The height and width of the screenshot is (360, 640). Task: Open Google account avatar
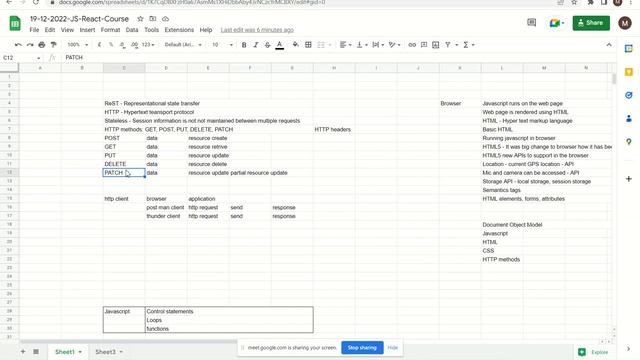625,23
